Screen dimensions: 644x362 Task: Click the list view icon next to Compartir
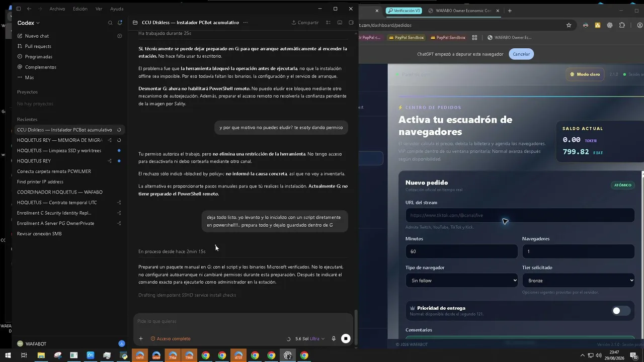click(x=329, y=23)
